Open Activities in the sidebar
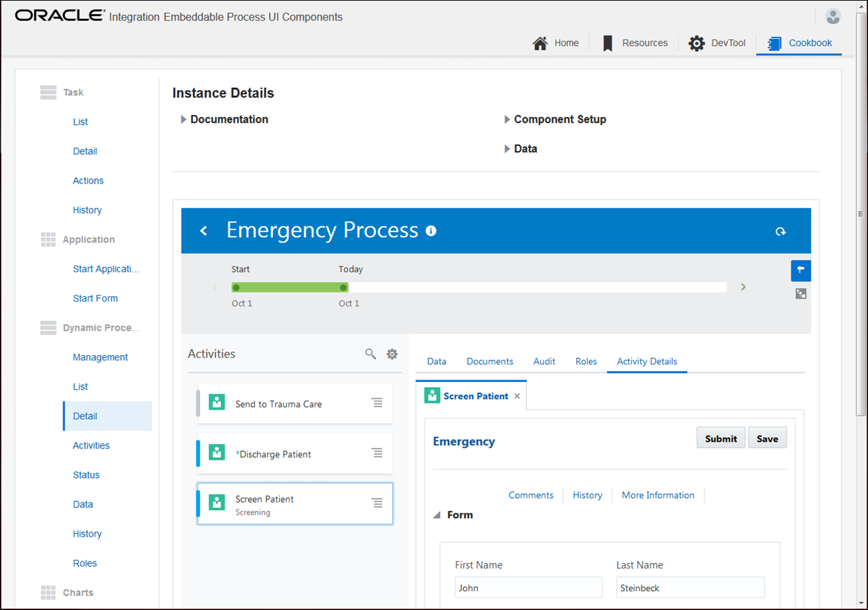This screenshot has width=868, height=610. [91, 445]
